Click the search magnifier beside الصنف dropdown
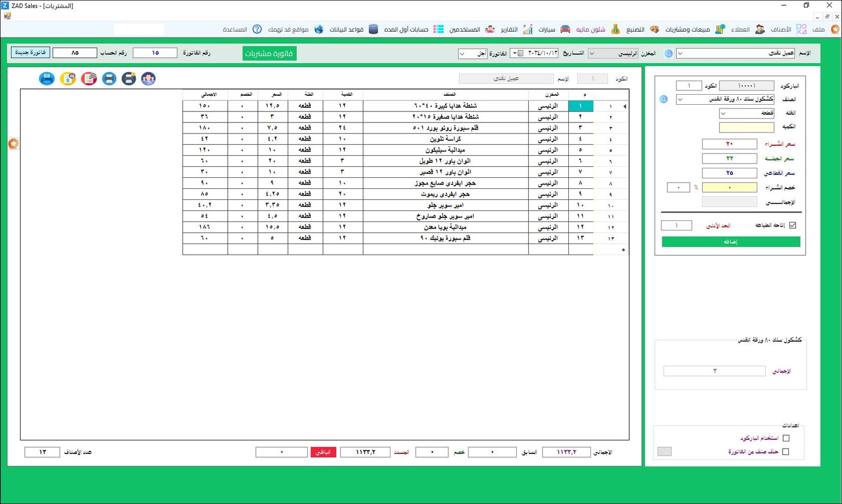This screenshot has width=842, height=504. (664, 99)
